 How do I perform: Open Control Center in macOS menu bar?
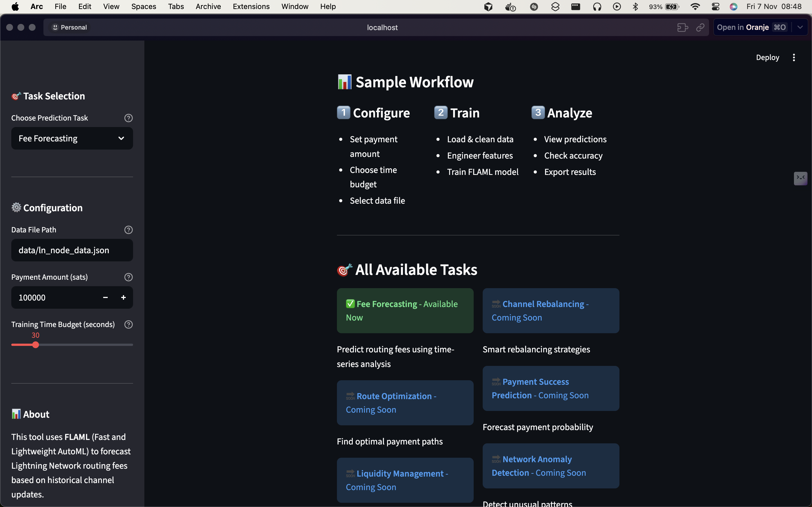click(715, 7)
